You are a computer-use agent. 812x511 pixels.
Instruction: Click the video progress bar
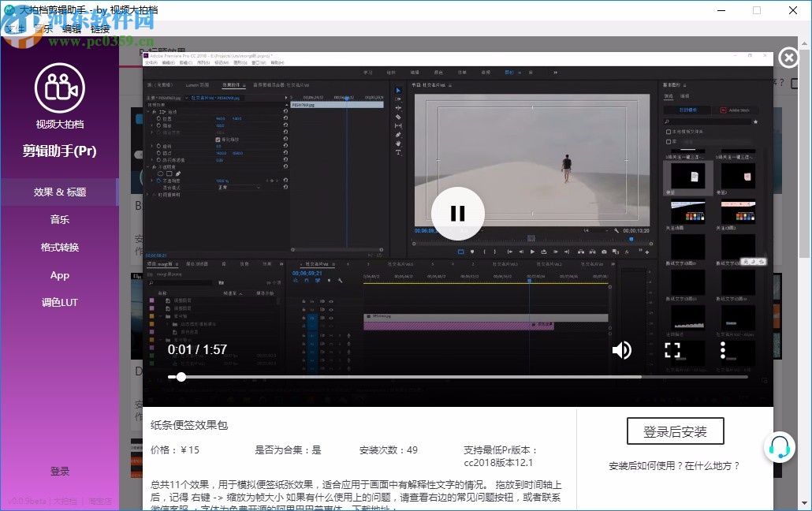coord(457,377)
